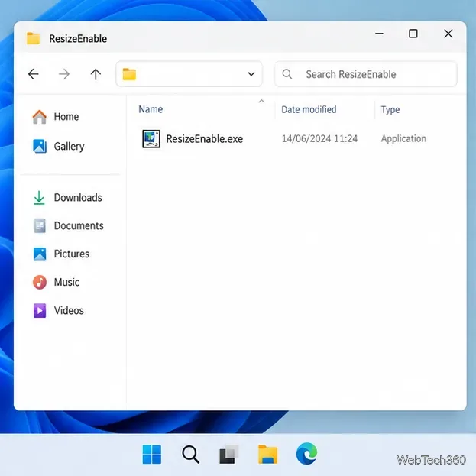Focus the Search ResizeEnable field
The image size is (476, 476).
pyautogui.click(x=366, y=74)
